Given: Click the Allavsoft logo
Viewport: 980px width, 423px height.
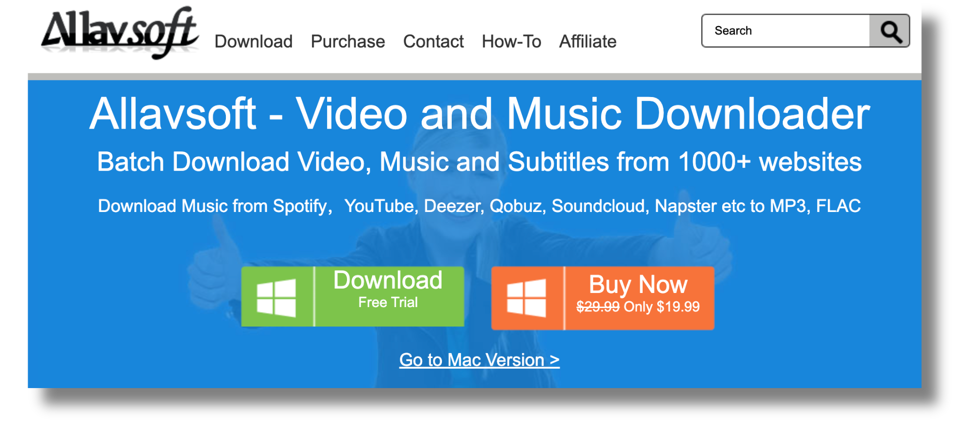Looking at the screenshot, I should 120,33.
